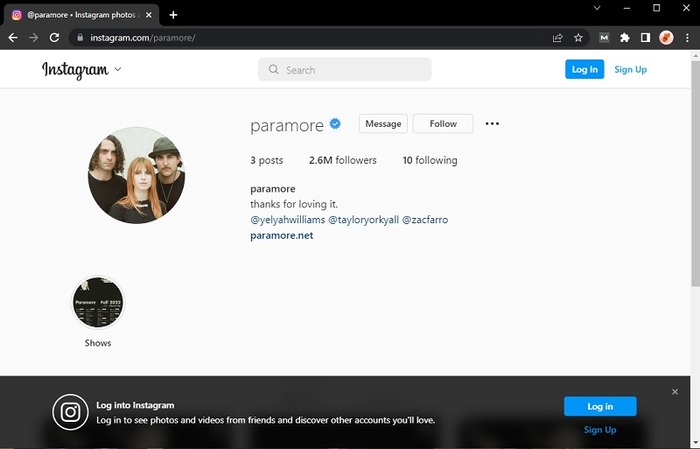Click the address bar URL instagram.com/paramore/
This screenshot has height=449, width=700.
coord(143,38)
